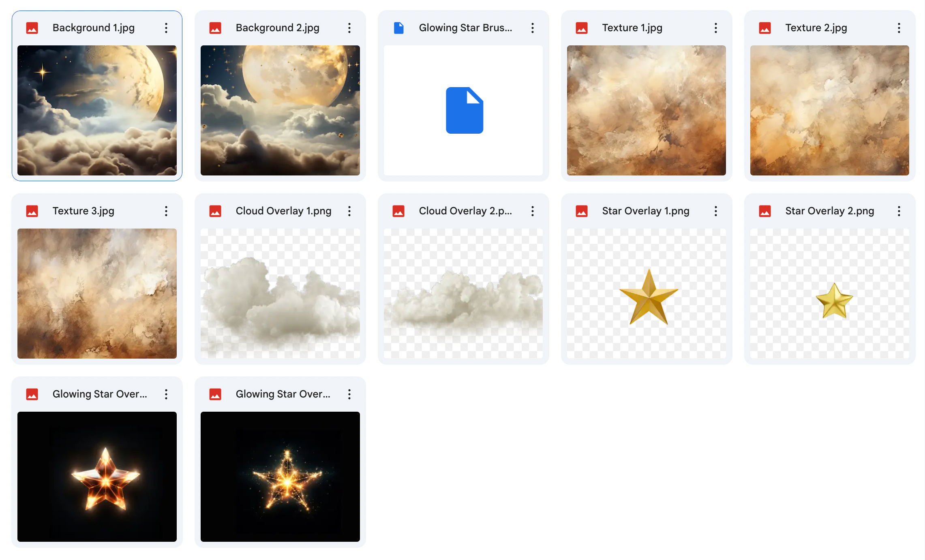925x560 pixels.
Task: Open the three-dot menu on Cloud Overlay 1.png
Action: pos(349,211)
